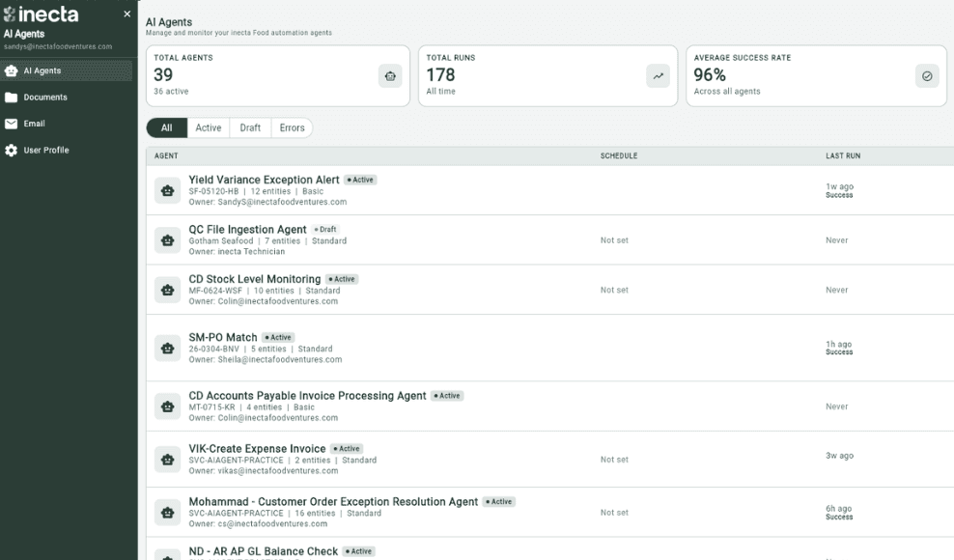Click owner SandyS@inectafoodventures.com text
The height and width of the screenshot is (560, 954).
pyautogui.click(x=282, y=202)
